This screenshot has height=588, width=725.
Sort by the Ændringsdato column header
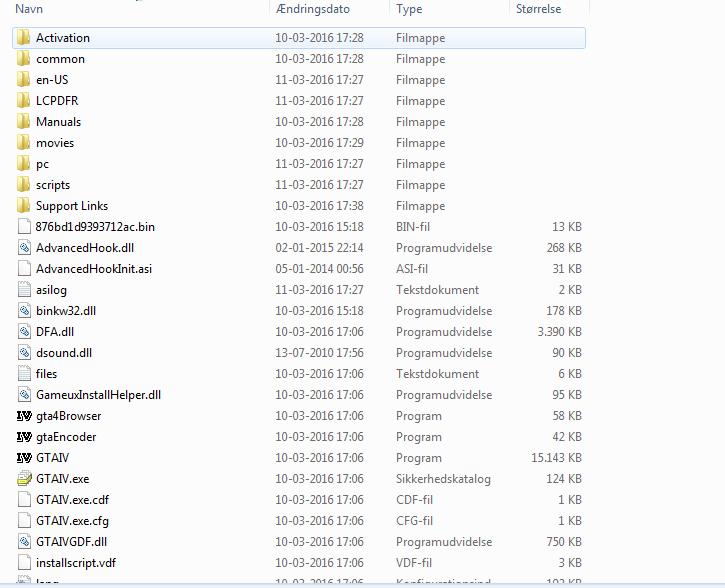click(313, 9)
